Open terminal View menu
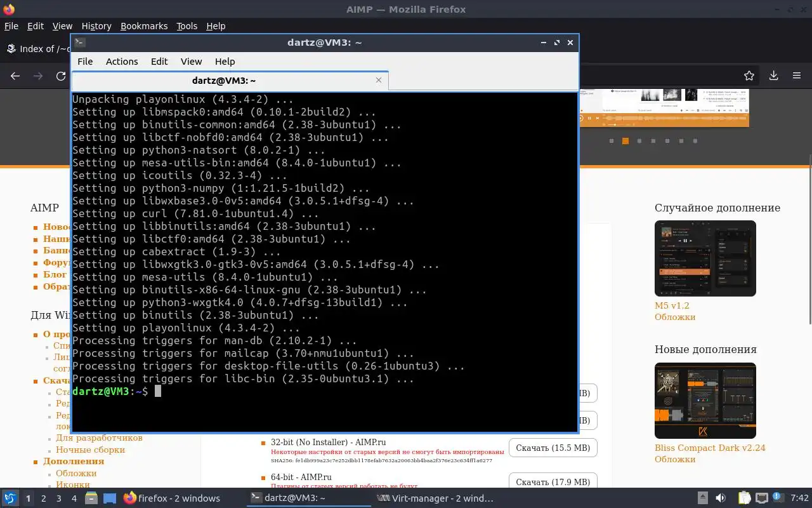Image resolution: width=812 pixels, height=508 pixels. (191, 62)
